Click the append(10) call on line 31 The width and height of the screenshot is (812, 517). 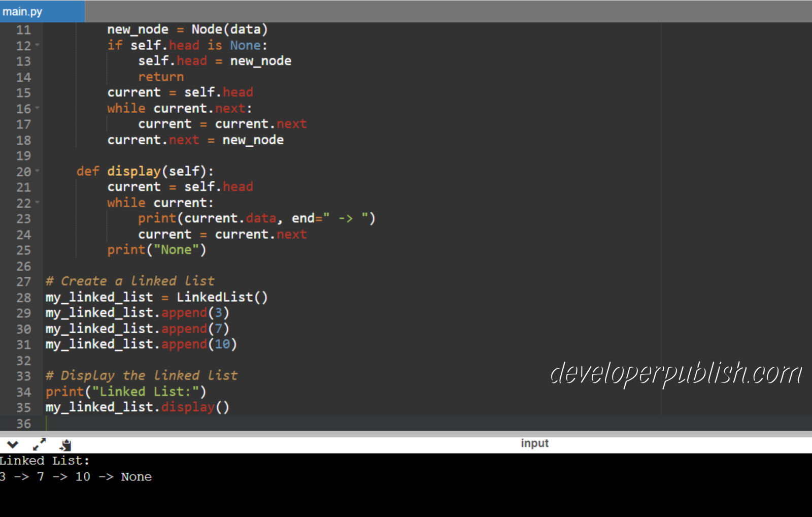[198, 344]
